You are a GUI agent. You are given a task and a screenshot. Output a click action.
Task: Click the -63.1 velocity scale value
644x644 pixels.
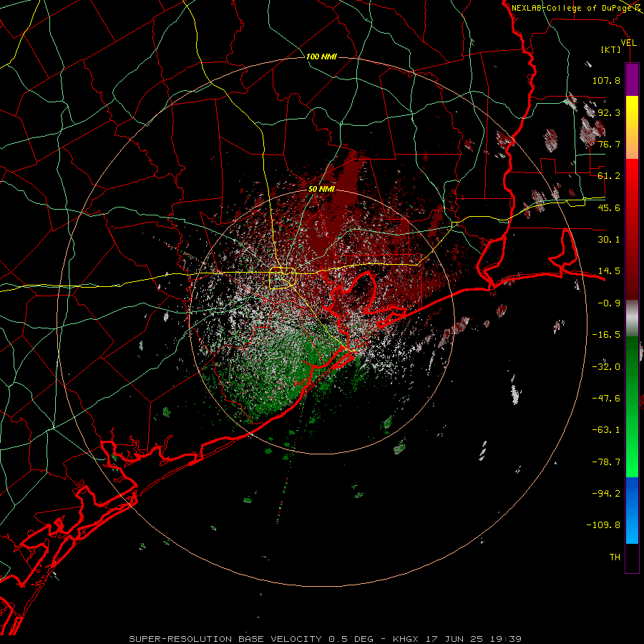pos(606,430)
